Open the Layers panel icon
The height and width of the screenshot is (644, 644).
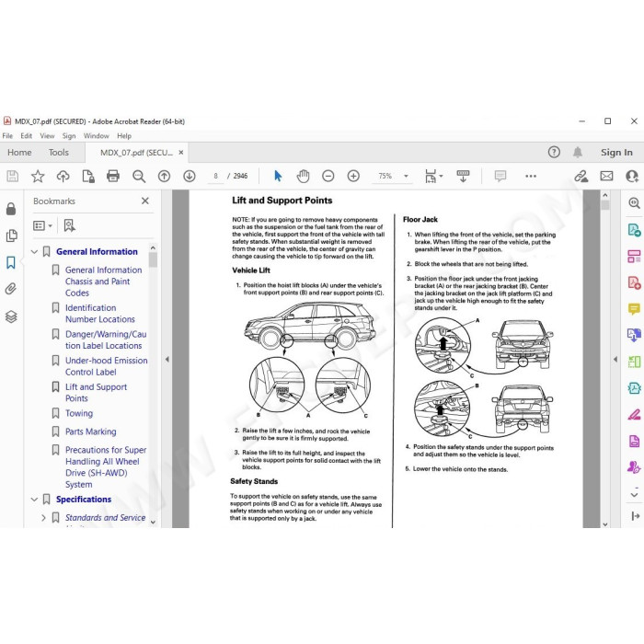coord(11,316)
